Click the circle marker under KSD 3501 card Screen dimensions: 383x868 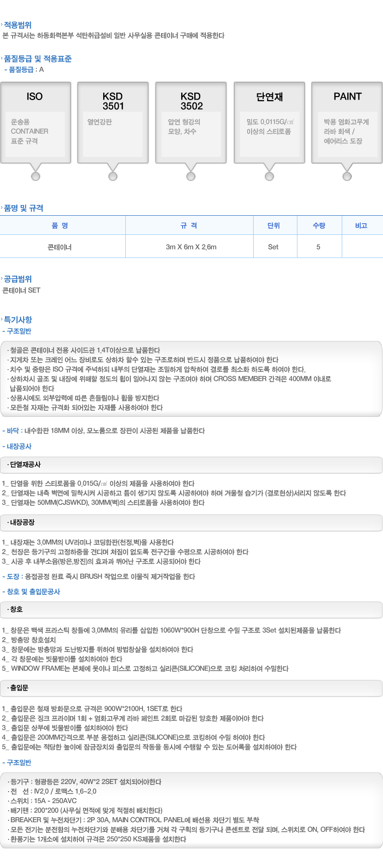113,176
